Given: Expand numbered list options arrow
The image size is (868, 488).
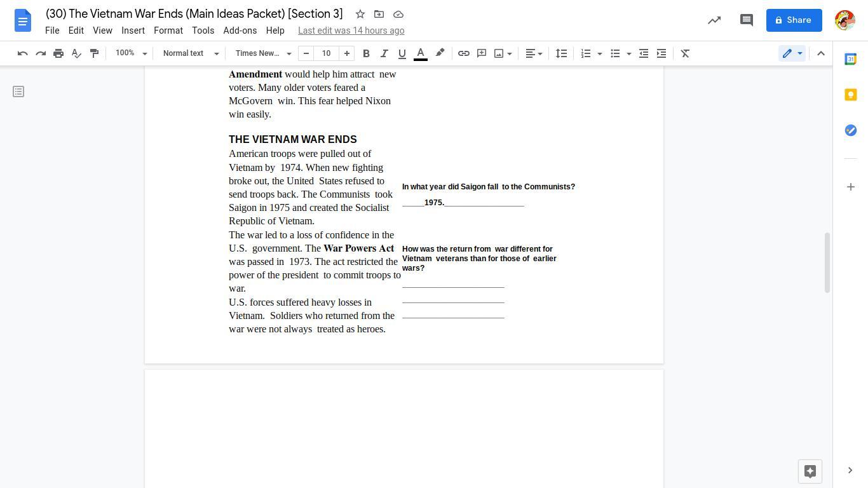Looking at the screenshot, I should [600, 53].
